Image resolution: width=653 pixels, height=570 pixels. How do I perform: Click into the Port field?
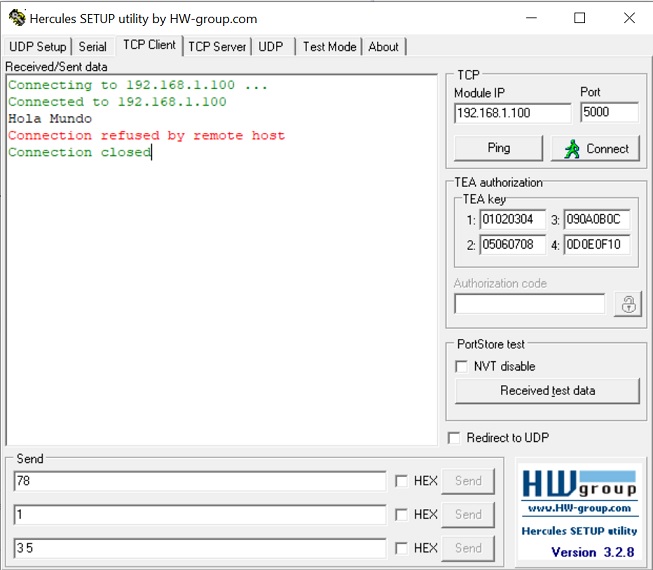609,112
